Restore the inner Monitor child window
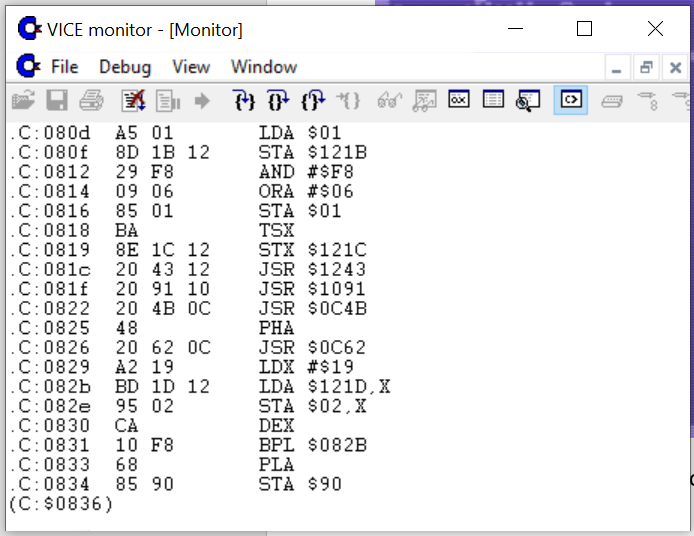This screenshot has height=536, width=694. click(646, 68)
